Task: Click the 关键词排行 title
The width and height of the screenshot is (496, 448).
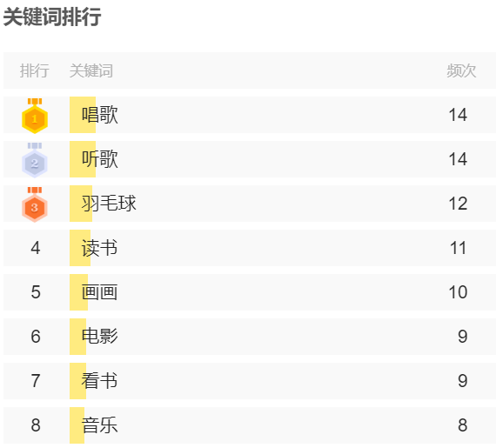Action: [52, 17]
